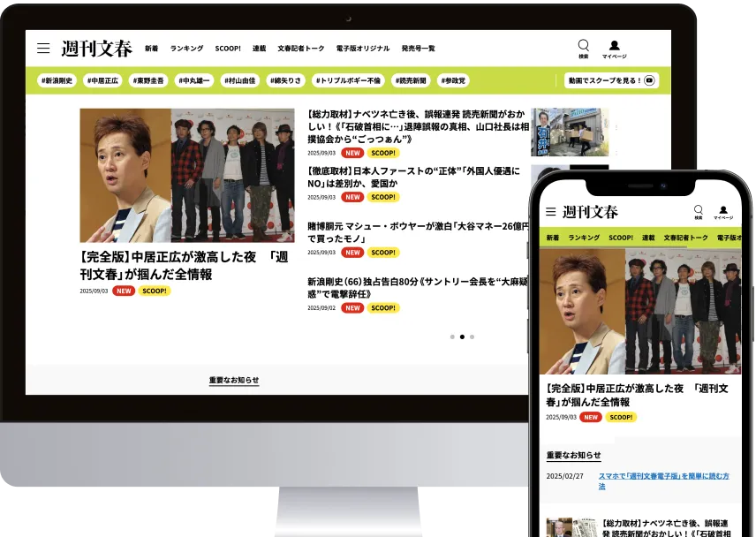The image size is (756, 537).
Task: Tap the phone マイページ user icon
Action: [723, 211]
